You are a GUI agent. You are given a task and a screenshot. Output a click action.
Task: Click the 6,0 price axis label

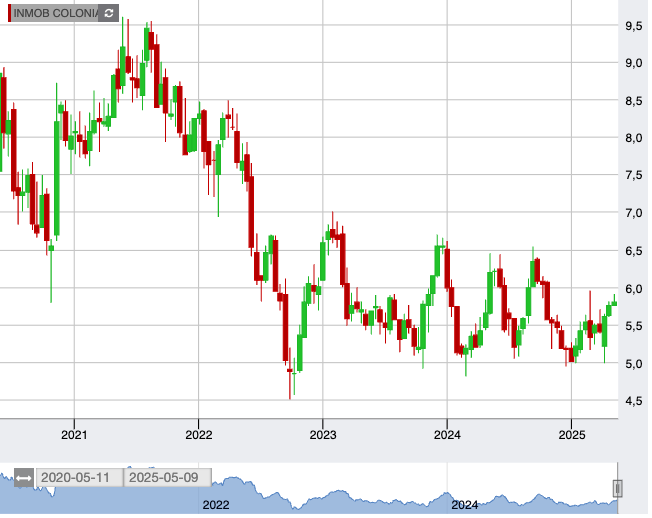(634, 289)
